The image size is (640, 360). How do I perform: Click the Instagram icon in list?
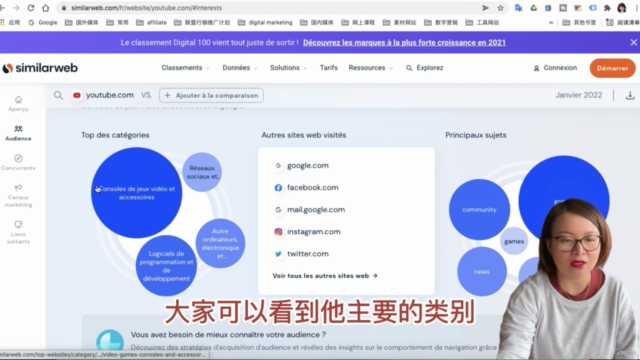point(278,231)
